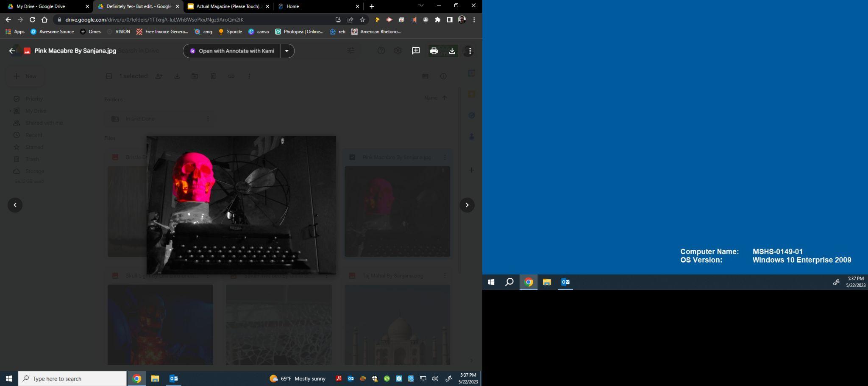The height and width of the screenshot is (386, 868).
Task: Open the American Rhetoric bookmark
Action: point(376,31)
